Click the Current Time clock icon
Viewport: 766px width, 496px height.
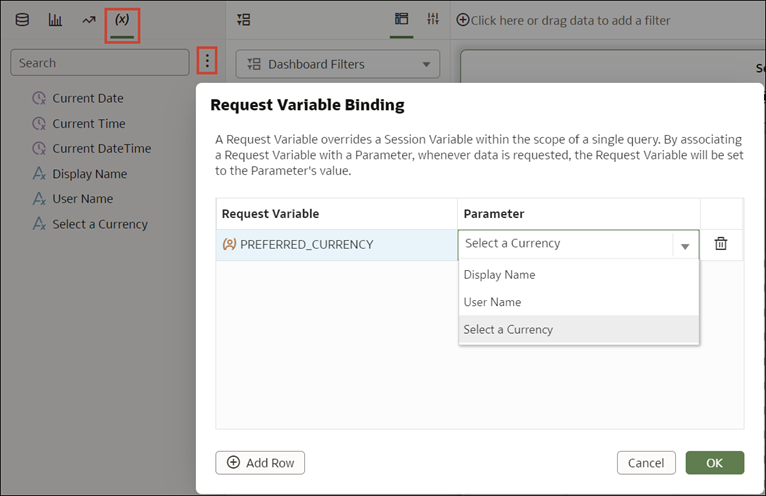click(39, 124)
